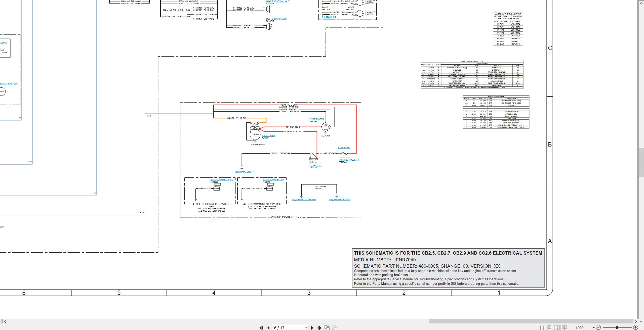Viewport: 644px width, 330px height.
Task: Click the zoom slider handle
Action: 617,327
